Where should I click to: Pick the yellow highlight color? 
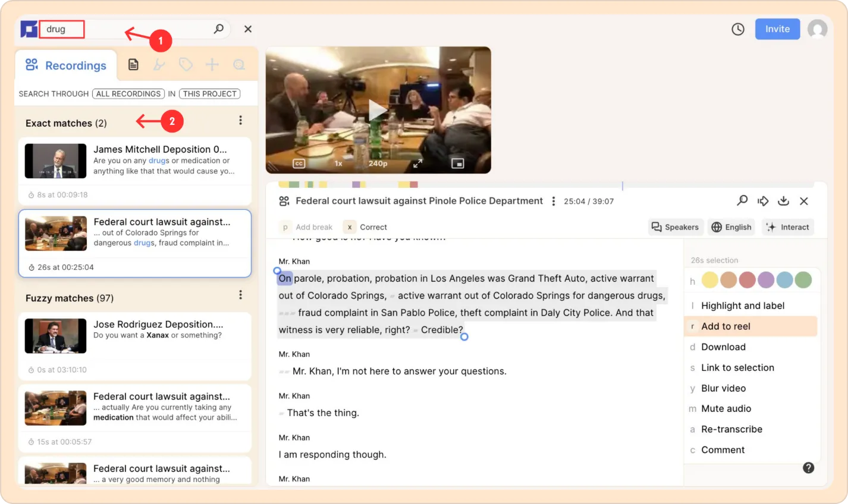tap(710, 280)
